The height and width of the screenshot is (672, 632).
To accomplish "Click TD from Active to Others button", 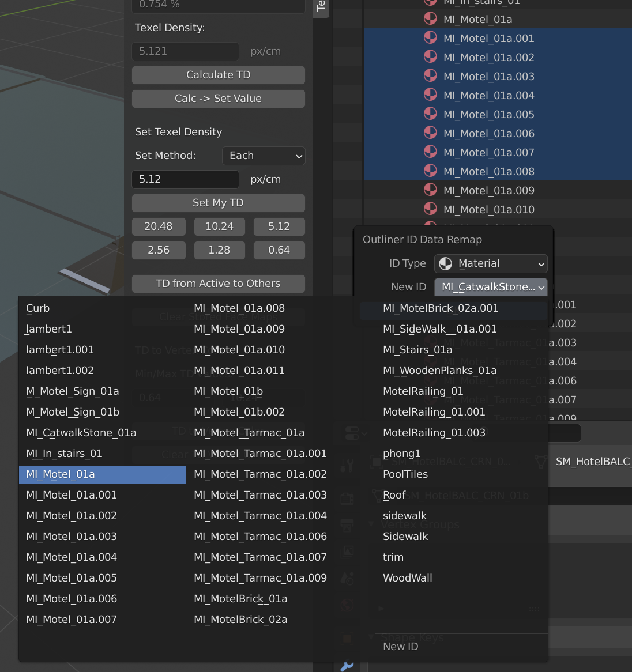I will tap(218, 284).
